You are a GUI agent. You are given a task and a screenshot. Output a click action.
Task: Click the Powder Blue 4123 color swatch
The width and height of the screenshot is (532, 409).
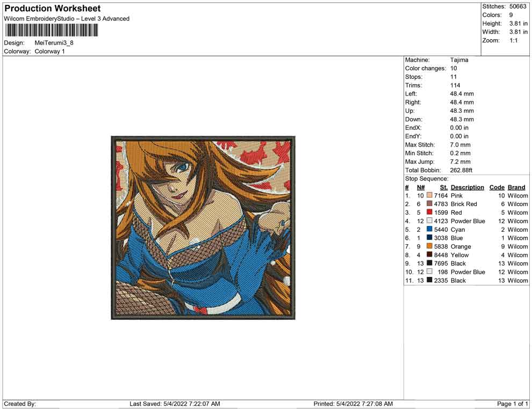tap(429, 221)
